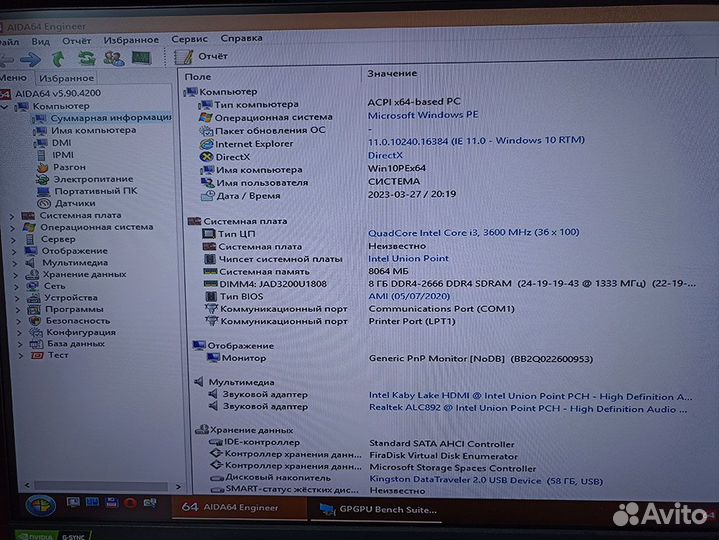719x540 pixels.
Task: Switch to the Избранное sidebar tab
Action: coord(66,78)
